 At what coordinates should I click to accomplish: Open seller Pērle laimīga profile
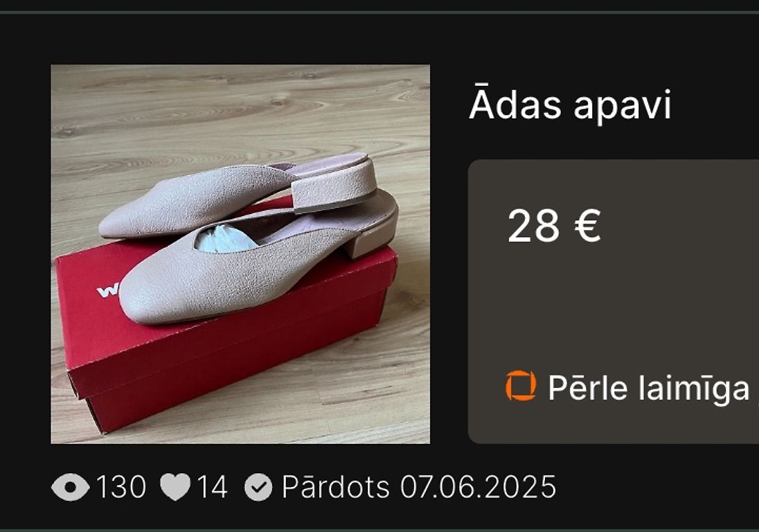pyautogui.click(x=649, y=388)
